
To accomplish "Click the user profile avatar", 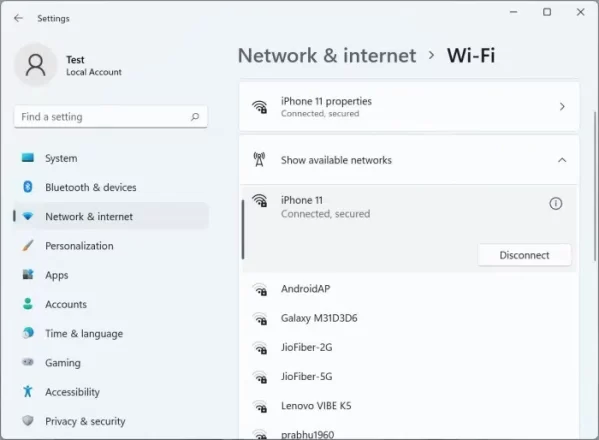I will pyautogui.click(x=36, y=65).
